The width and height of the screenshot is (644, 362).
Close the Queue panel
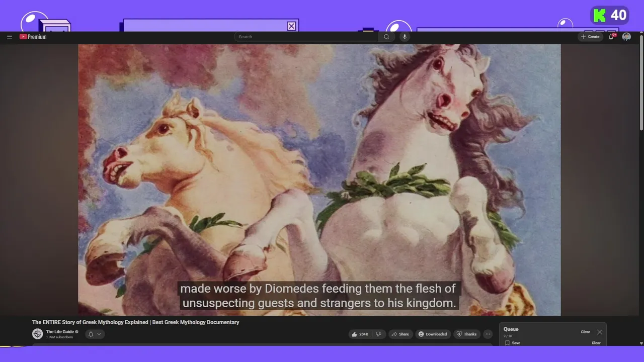(x=600, y=332)
